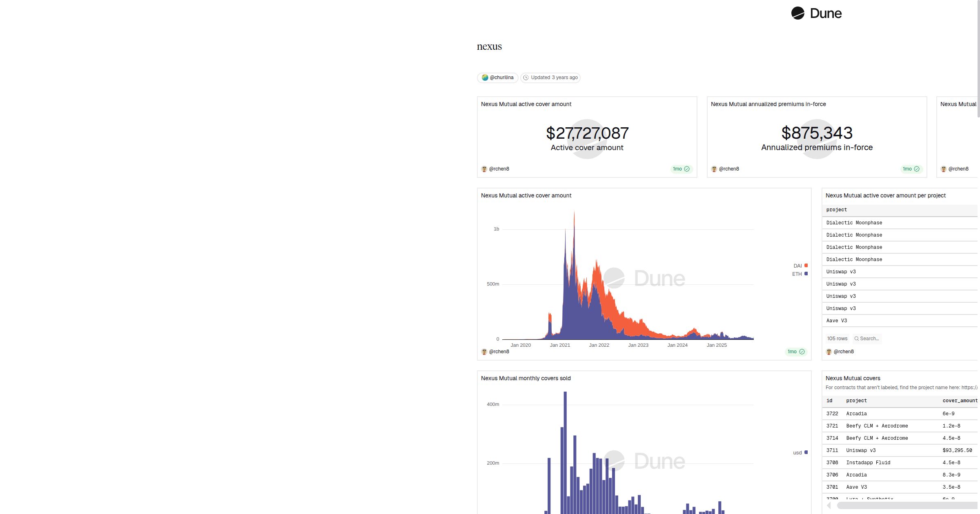
Task: Click @rchen8 link on annualized premiums card
Action: tap(728, 169)
